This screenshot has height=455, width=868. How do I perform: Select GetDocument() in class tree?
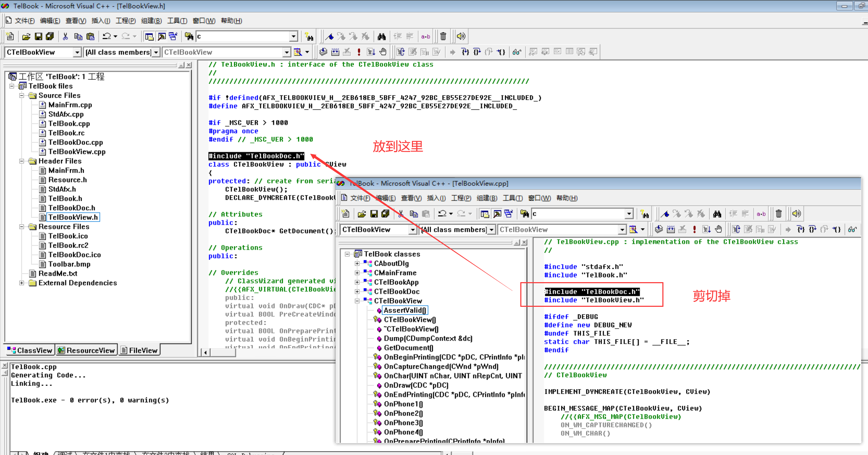408,348
